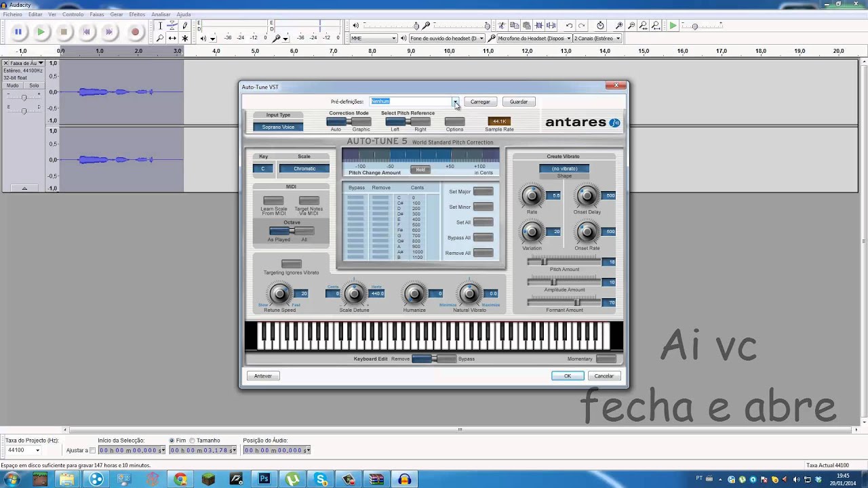Viewport: 868px width, 488px height.
Task: Click the Redo arrow icon
Action: (x=582, y=26)
